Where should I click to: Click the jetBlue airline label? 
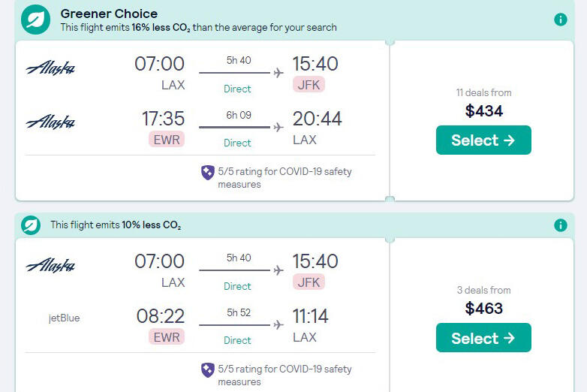pos(64,318)
